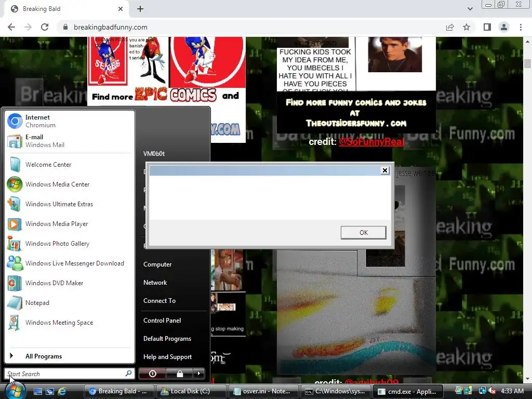
Task: Click the Windows Meeting Space icon
Action: (15, 323)
